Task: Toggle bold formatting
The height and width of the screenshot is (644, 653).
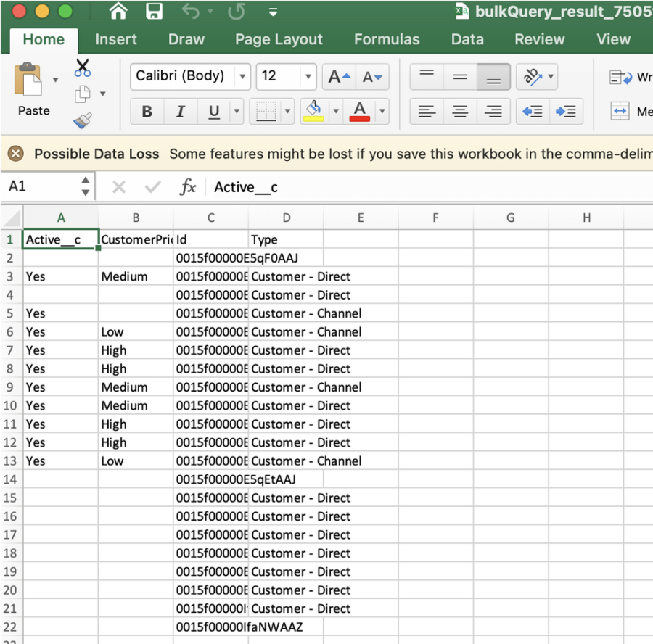Action: [147, 112]
